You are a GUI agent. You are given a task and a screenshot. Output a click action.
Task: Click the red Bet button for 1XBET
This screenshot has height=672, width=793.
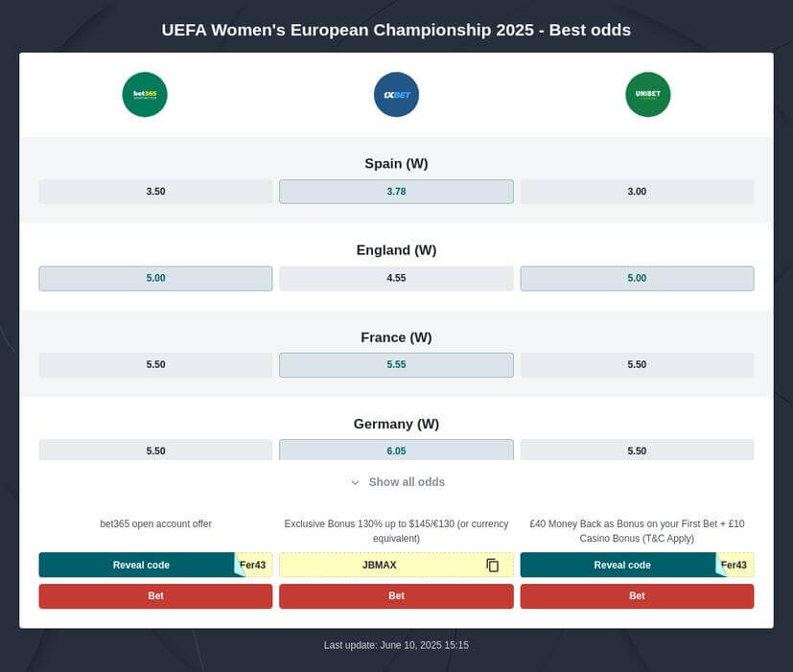(x=396, y=596)
